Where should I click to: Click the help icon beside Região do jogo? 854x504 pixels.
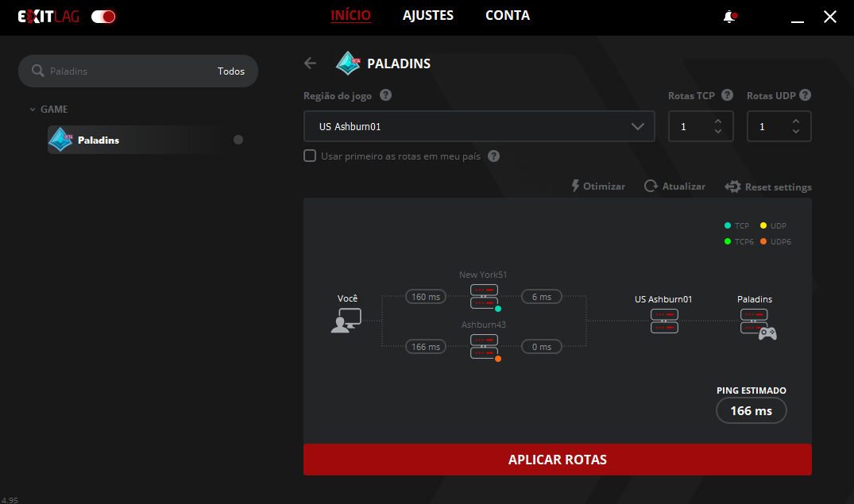pyautogui.click(x=385, y=95)
